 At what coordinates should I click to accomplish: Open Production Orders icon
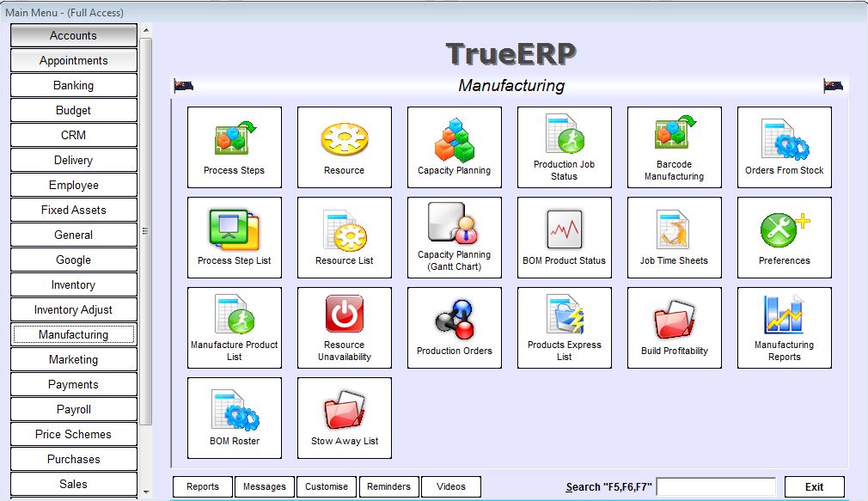(454, 327)
